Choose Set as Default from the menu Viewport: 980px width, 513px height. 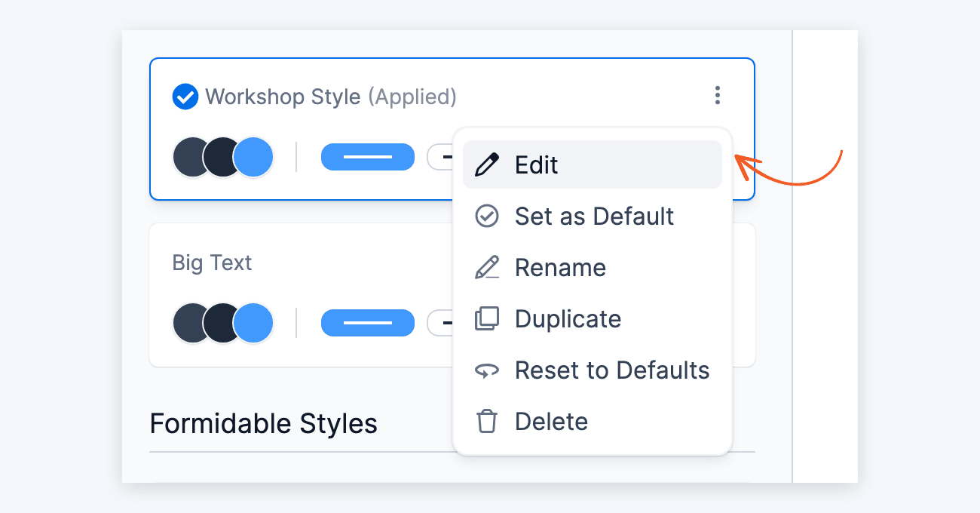click(593, 216)
